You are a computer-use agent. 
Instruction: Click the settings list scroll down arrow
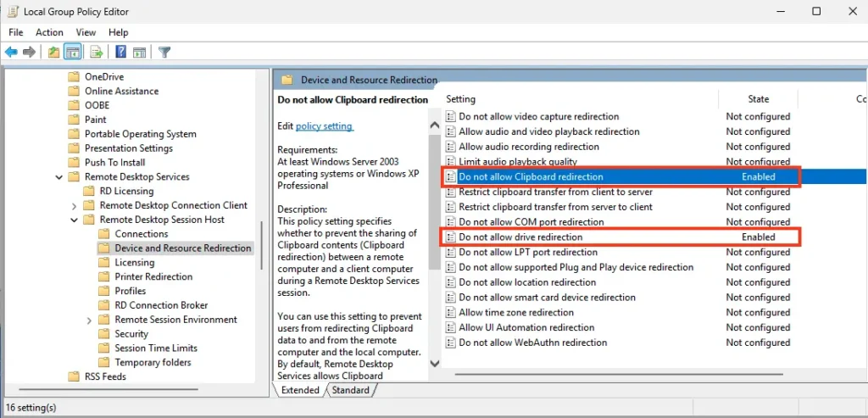(435, 363)
